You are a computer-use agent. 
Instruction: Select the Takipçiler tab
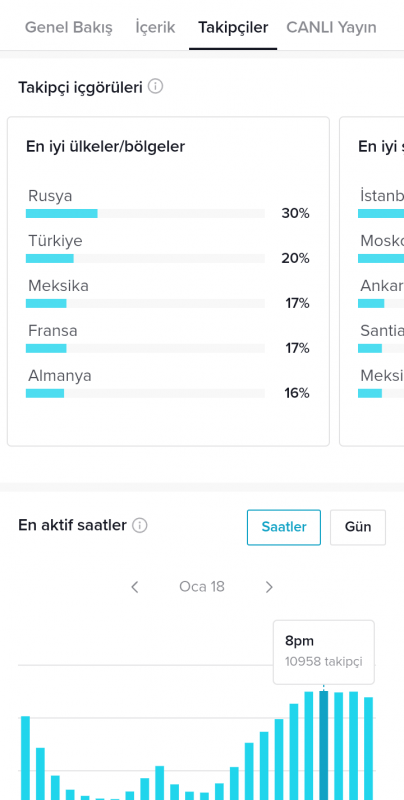click(x=233, y=27)
